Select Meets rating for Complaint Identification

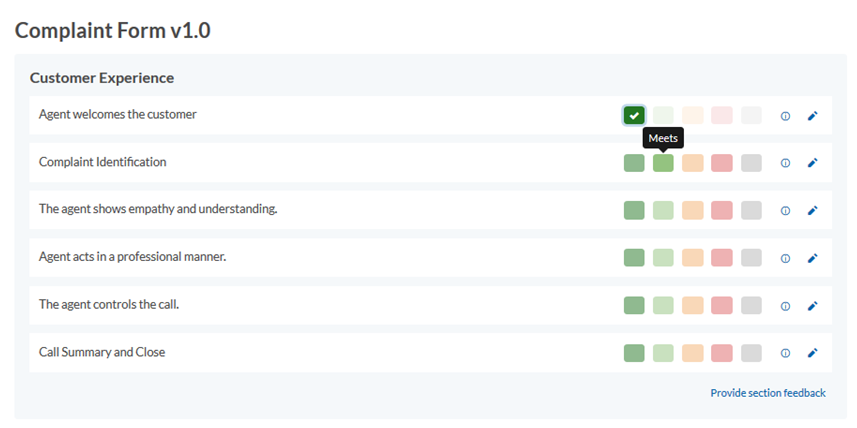pyautogui.click(x=663, y=163)
